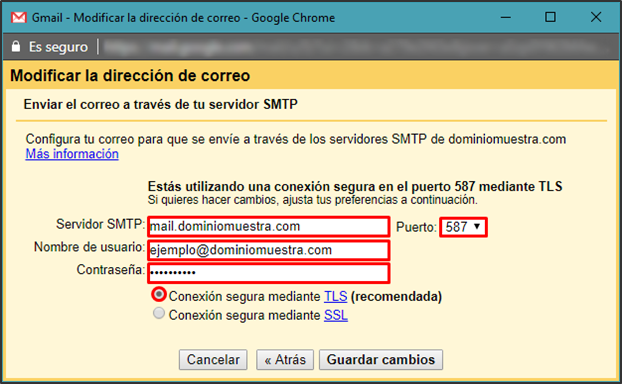This screenshot has height=385, width=623.
Task: Click the Gmail envelope icon in title bar
Action: [19, 17]
